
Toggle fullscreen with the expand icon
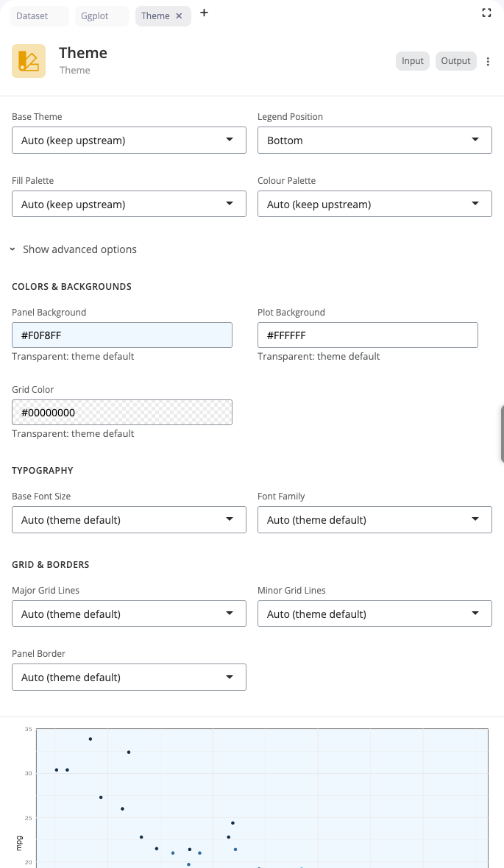[x=486, y=13]
